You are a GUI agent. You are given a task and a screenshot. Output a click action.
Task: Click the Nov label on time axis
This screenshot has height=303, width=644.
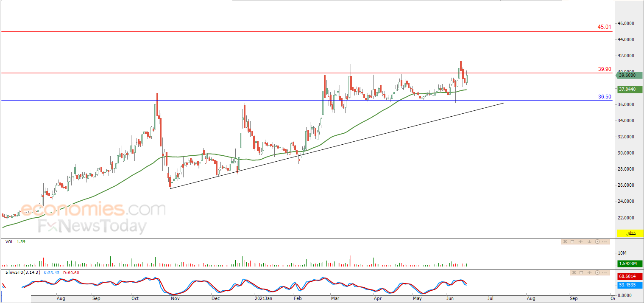tap(175, 298)
